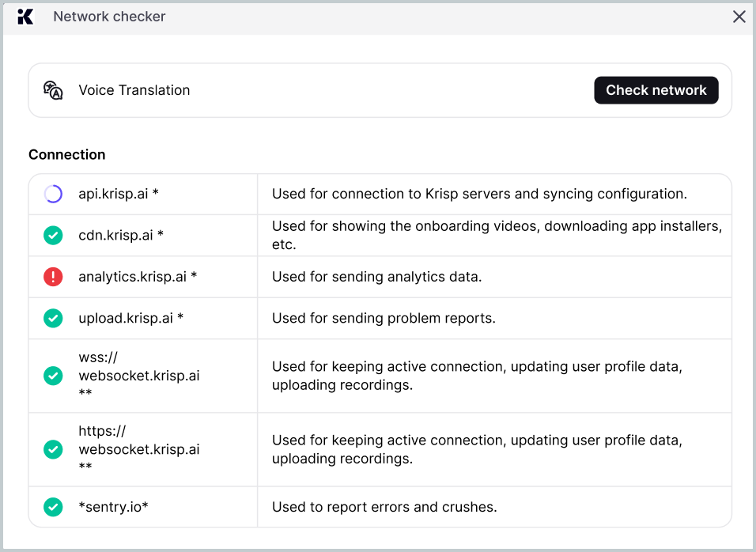Image resolution: width=756 pixels, height=552 pixels.
Task: Close the Network checker window
Action: point(739,17)
